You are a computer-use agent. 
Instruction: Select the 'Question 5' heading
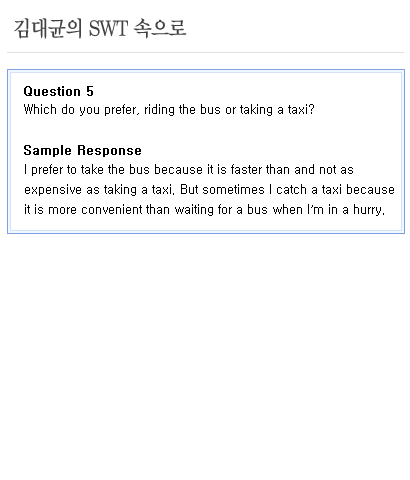59,91
